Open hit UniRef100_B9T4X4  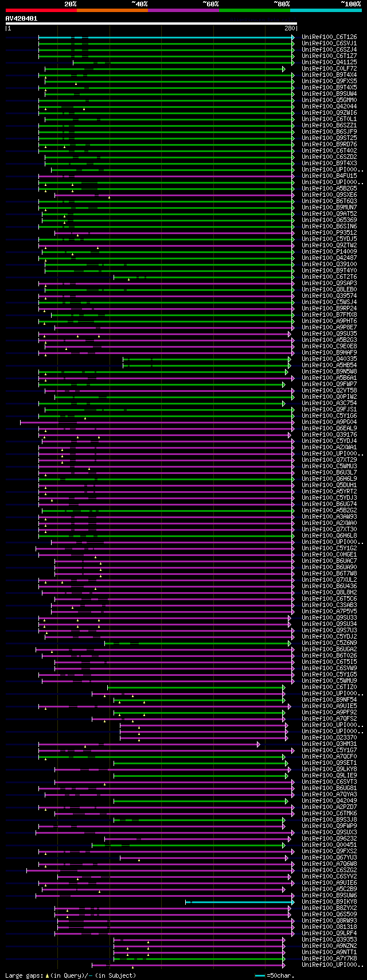(x=329, y=75)
